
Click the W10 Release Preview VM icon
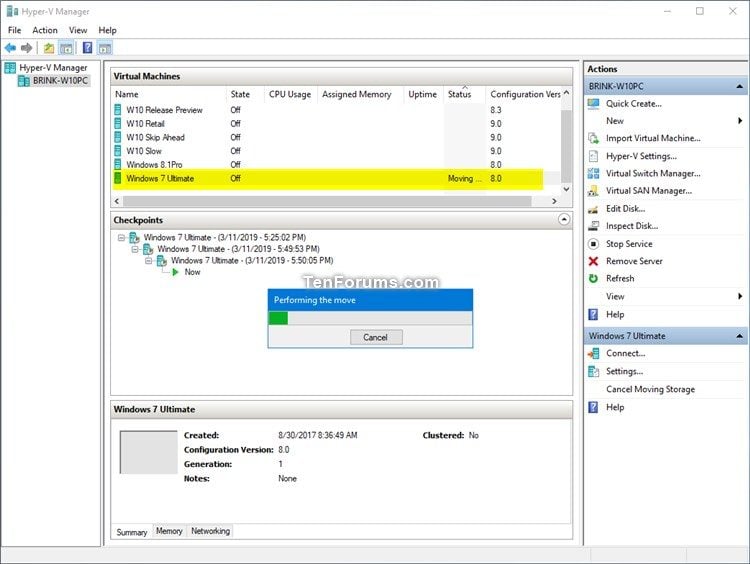pyautogui.click(x=118, y=110)
